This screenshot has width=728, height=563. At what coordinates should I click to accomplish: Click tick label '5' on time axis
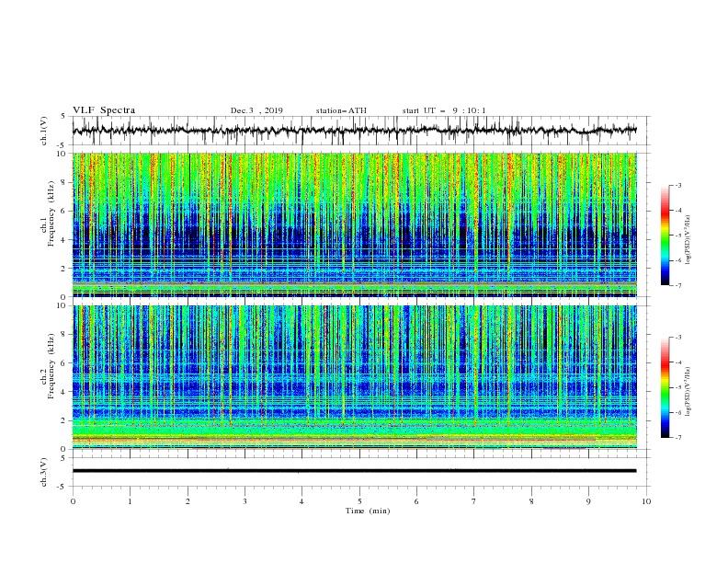tap(359, 501)
